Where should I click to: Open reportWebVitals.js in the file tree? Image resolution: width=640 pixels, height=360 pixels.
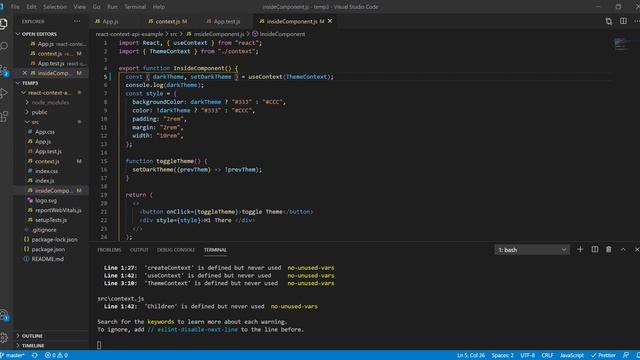pyautogui.click(x=58, y=210)
